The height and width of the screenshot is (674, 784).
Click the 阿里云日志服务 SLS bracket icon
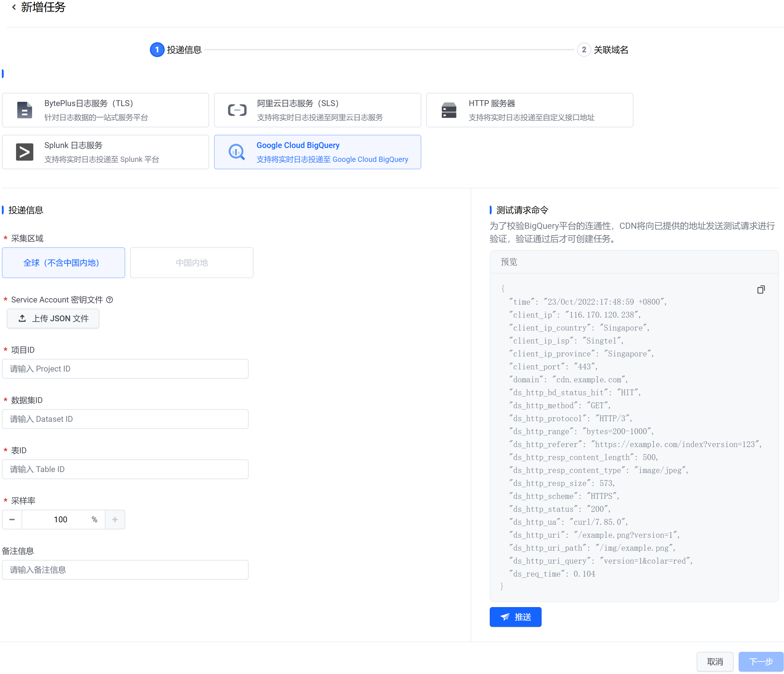pyautogui.click(x=237, y=110)
